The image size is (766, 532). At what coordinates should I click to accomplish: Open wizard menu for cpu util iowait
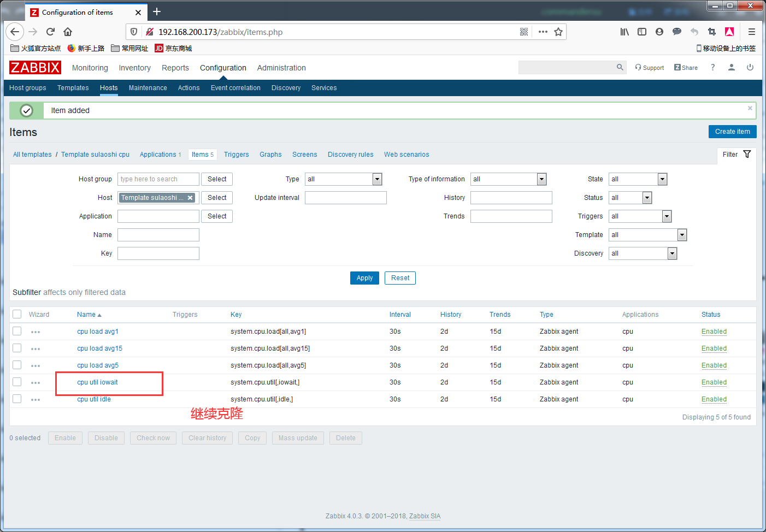36,383
